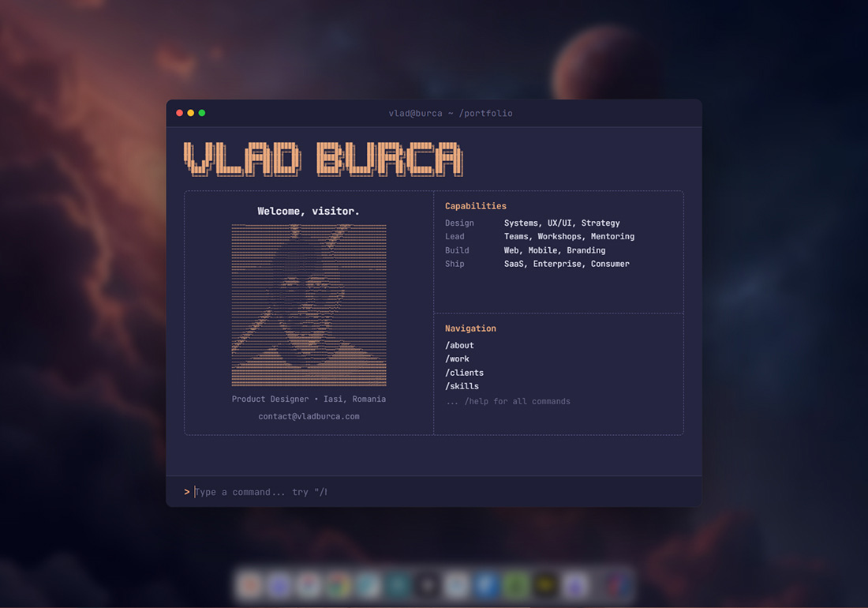Viewport: 868px width, 608px height.
Task: Navigate to /work
Action: click(x=456, y=358)
